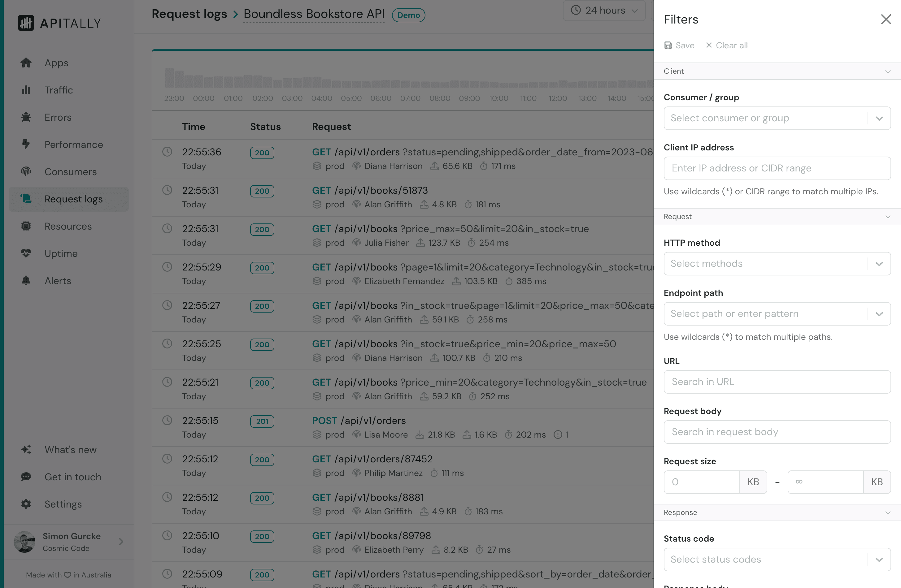Click the Save filters icon

point(668,45)
